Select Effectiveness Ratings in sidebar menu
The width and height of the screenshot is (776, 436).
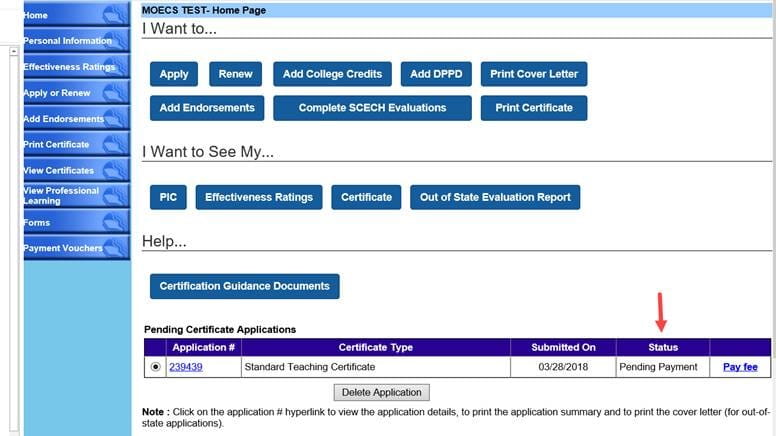[x=70, y=67]
